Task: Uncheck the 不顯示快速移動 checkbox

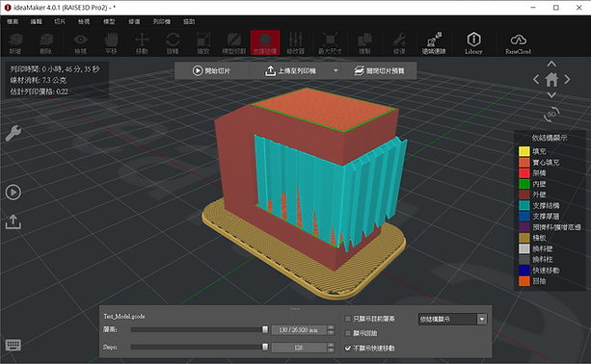Action: [x=348, y=348]
